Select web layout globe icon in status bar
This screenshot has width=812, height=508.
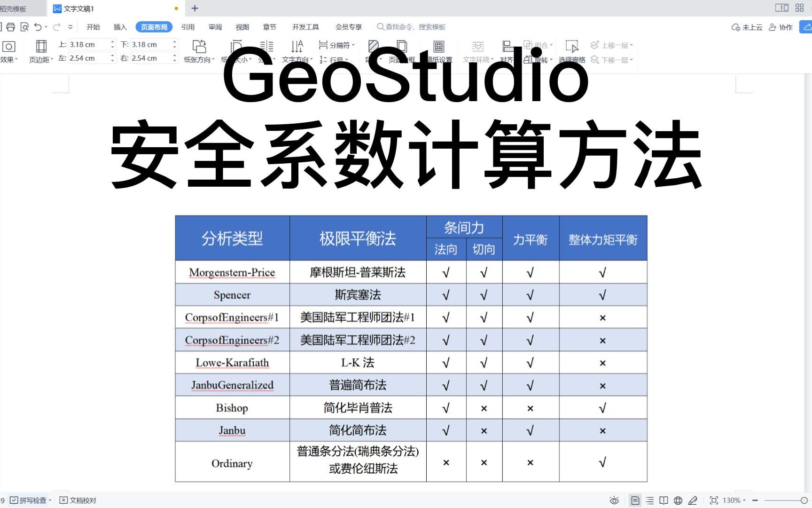(678, 500)
